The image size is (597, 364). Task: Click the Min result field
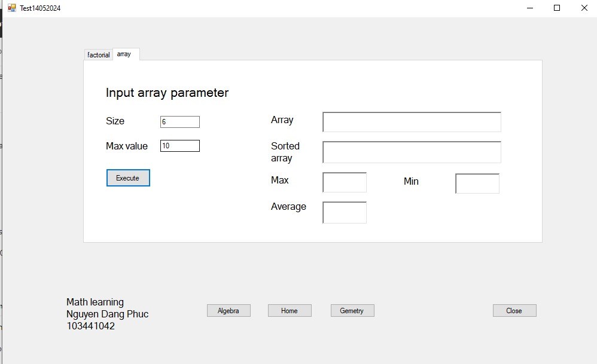477,183
